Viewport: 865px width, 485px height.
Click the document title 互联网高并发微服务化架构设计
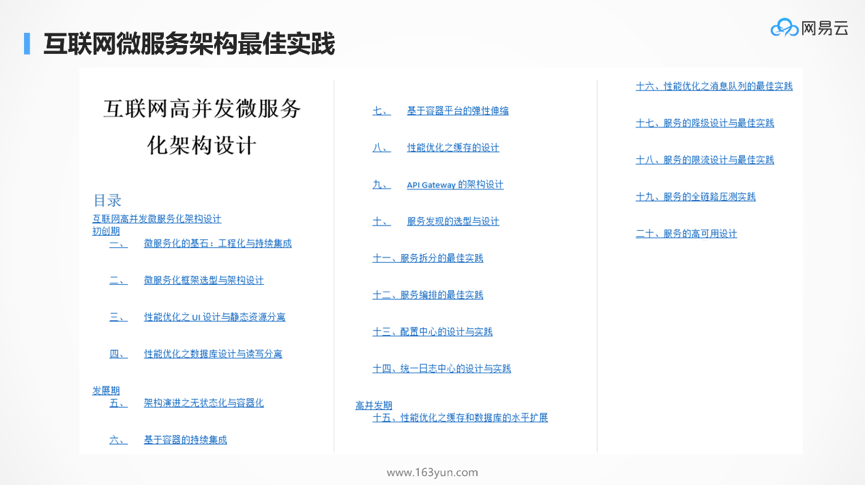(202, 127)
